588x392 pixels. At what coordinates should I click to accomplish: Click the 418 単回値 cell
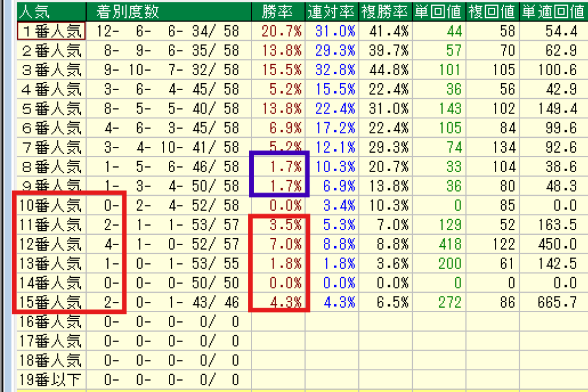coord(448,244)
